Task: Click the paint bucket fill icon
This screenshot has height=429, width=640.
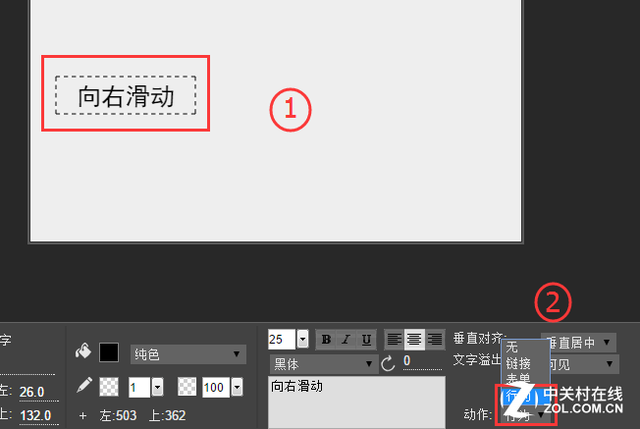Action: point(83,351)
